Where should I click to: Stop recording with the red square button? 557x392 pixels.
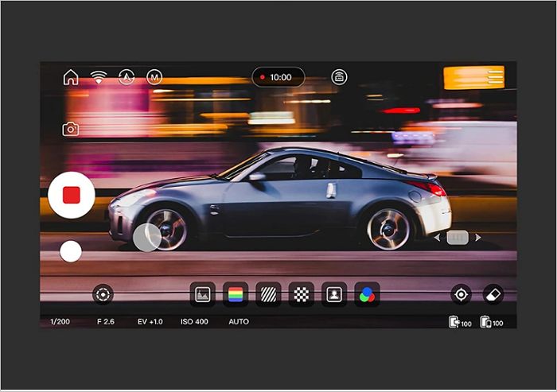tap(72, 195)
